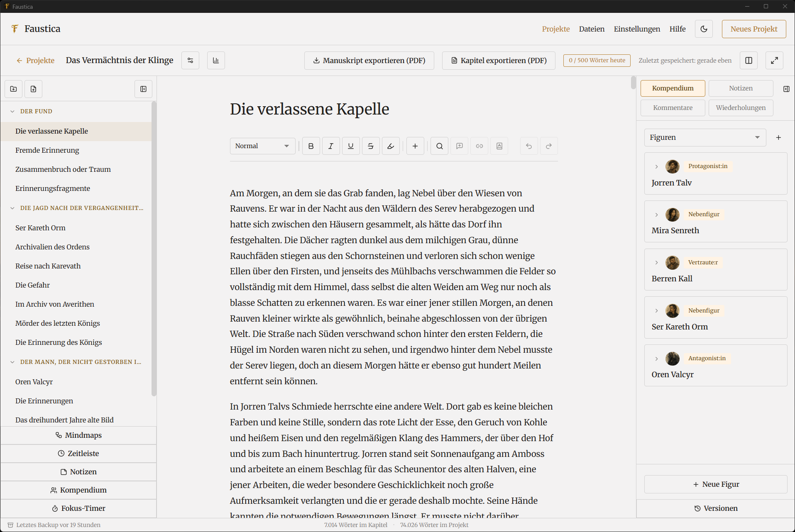795x532 pixels.
Task: Create a new folder in the sidebar
Action: pyautogui.click(x=14, y=89)
